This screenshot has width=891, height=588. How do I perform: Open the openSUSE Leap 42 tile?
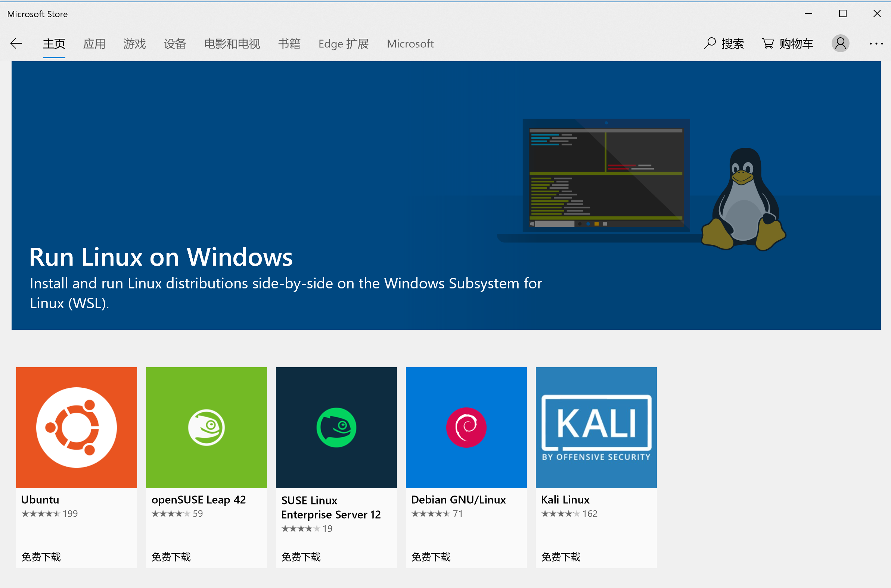(206, 427)
